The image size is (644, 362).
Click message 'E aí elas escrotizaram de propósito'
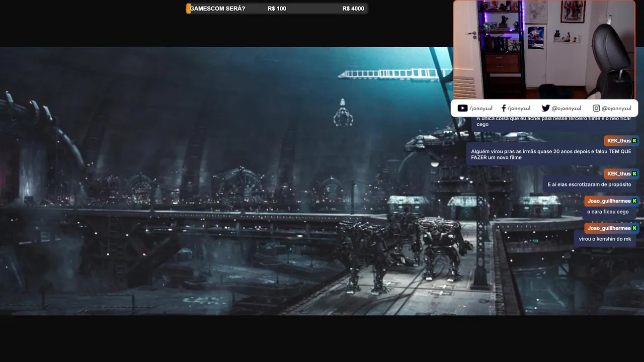click(x=589, y=185)
